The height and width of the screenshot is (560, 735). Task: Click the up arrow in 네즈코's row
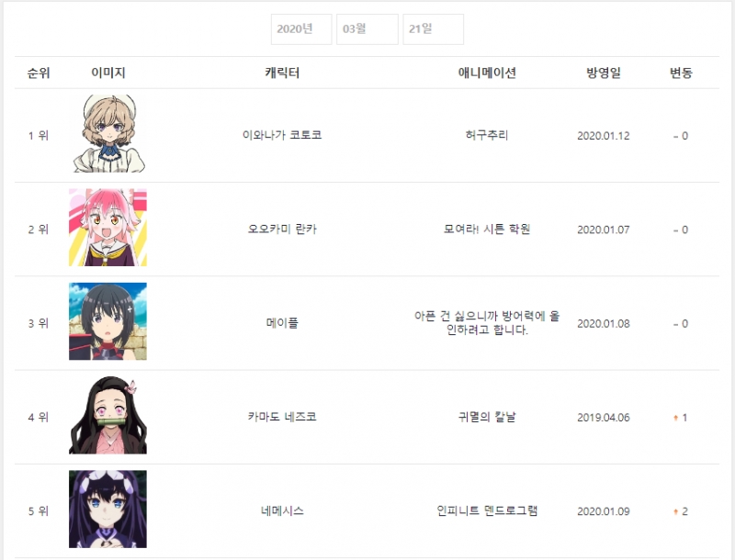675,418
